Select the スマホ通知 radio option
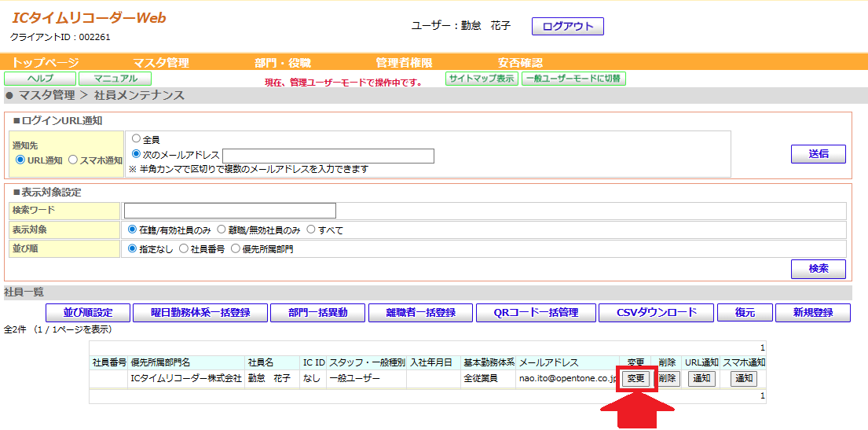 click(74, 160)
